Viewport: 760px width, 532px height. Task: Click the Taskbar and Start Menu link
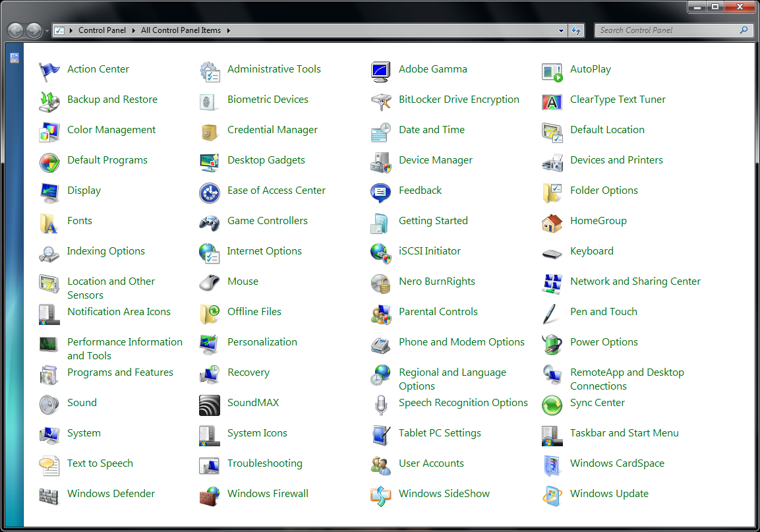click(624, 433)
